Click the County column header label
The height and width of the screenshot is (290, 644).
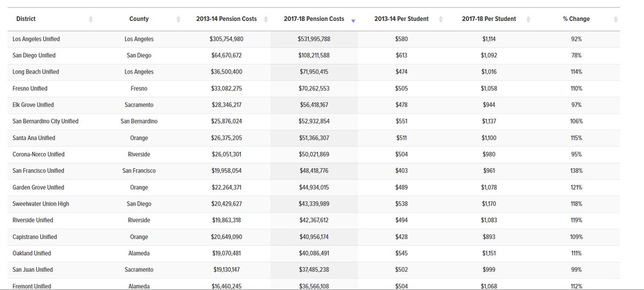coord(139,19)
